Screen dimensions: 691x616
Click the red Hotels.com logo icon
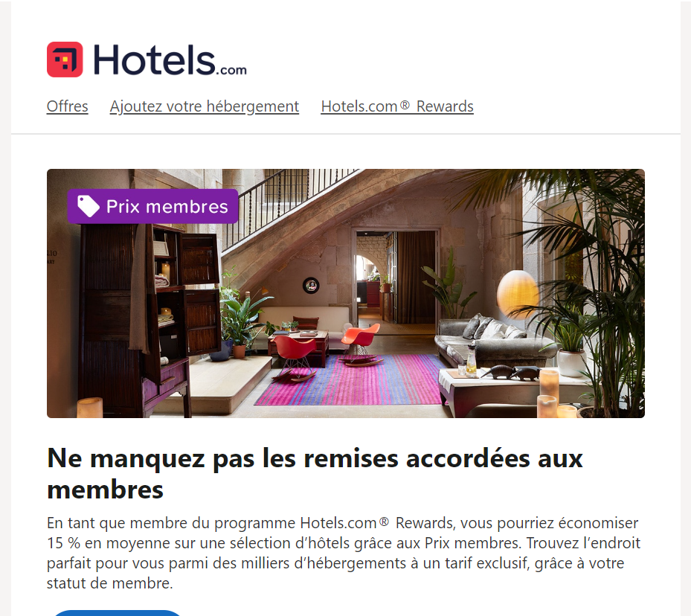(65, 60)
